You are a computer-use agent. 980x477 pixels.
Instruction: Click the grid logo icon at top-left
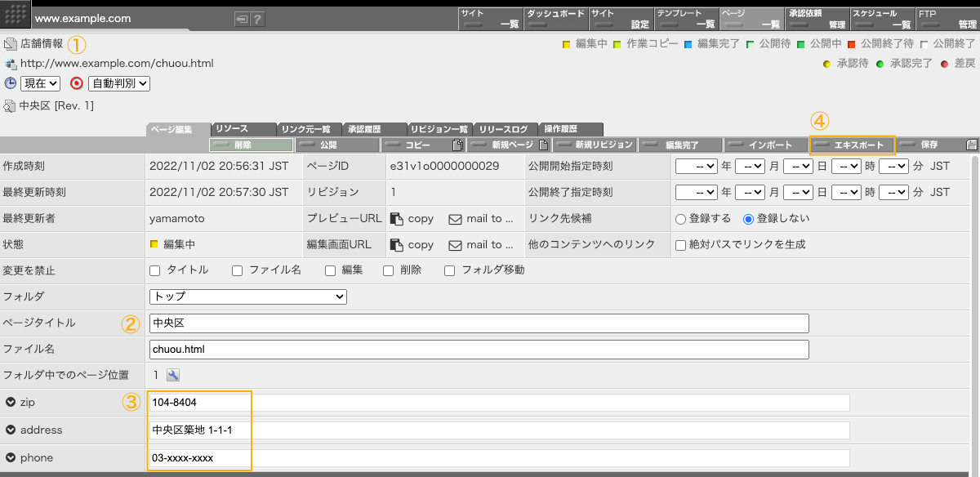(x=17, y=16)
